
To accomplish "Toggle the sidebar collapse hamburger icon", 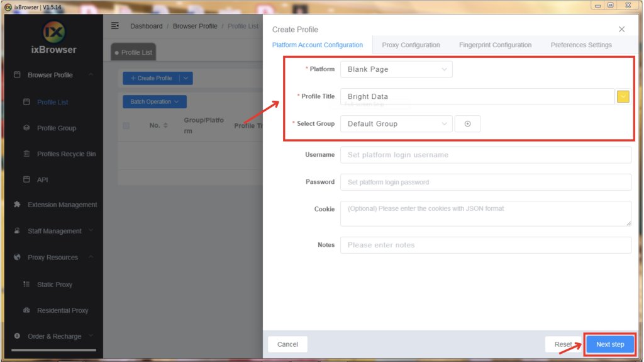I will point(114,26).
